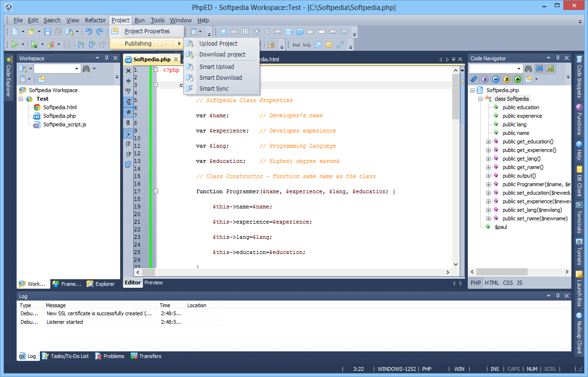Open the Refactor menu

click(x=95, y=20)
